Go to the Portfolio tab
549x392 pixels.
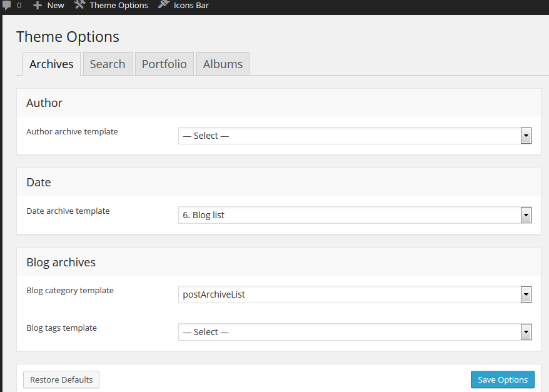(x=164, y=64)
